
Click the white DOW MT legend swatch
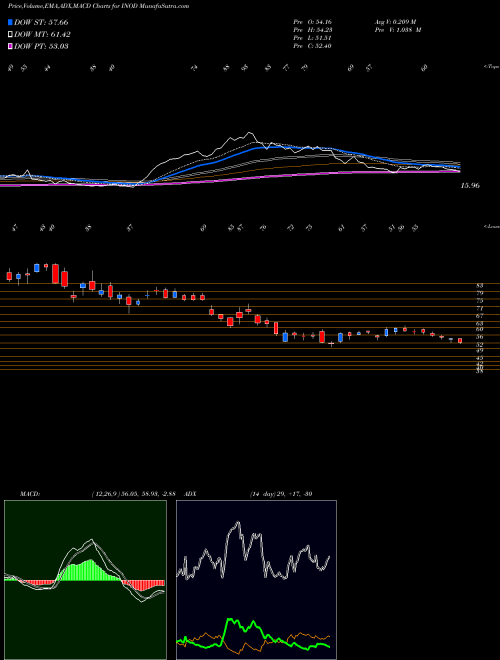pyautogui.click(x=10, y=35)
